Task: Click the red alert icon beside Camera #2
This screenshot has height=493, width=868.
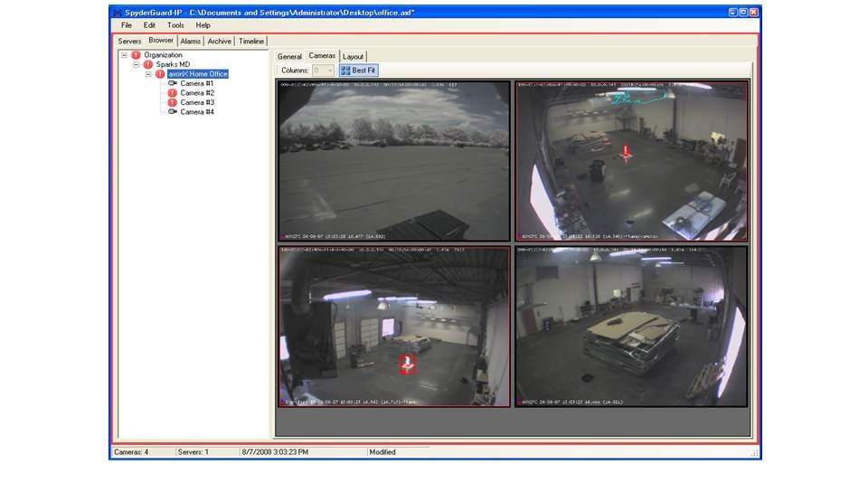Action: (x=172, y=93)
